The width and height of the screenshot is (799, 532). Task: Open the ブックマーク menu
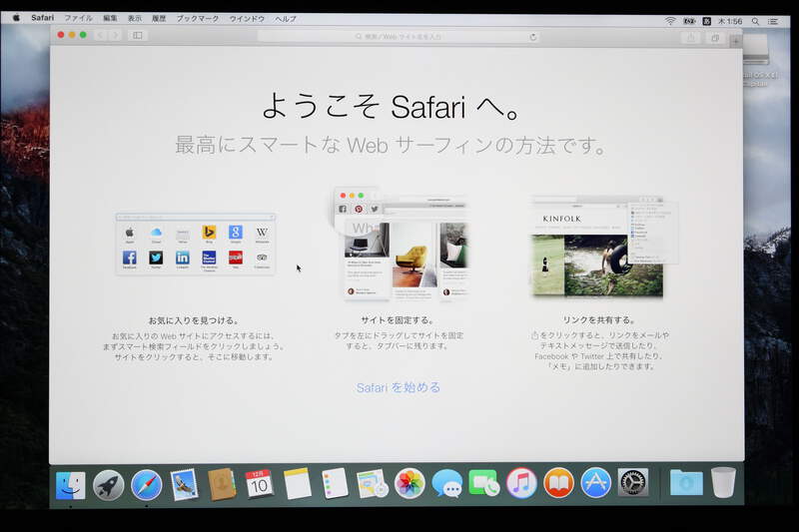198,18
